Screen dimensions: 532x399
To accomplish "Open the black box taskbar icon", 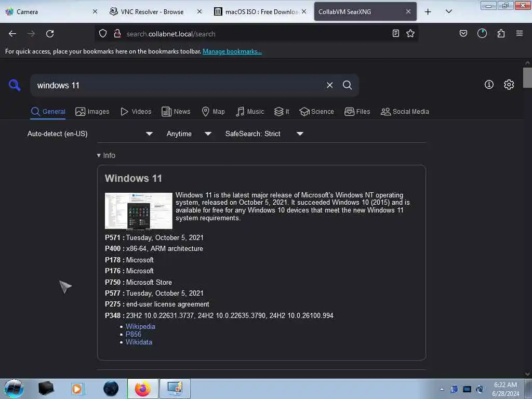I will 46,389.
